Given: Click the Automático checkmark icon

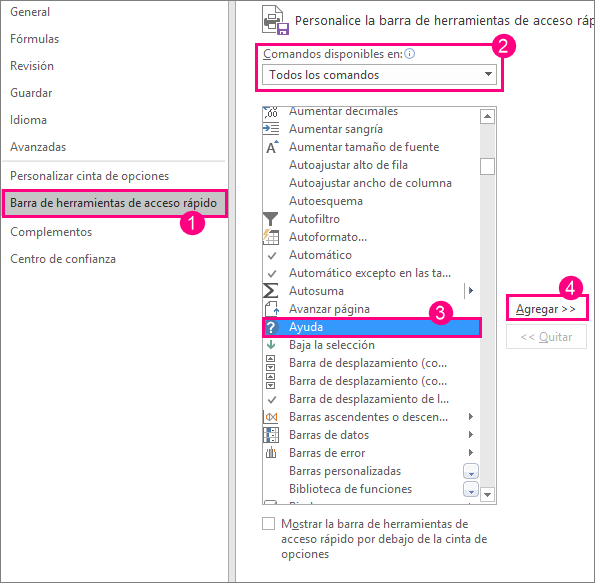Looking at the screenshot, I should pyautogui.click(x=272, y=255).
